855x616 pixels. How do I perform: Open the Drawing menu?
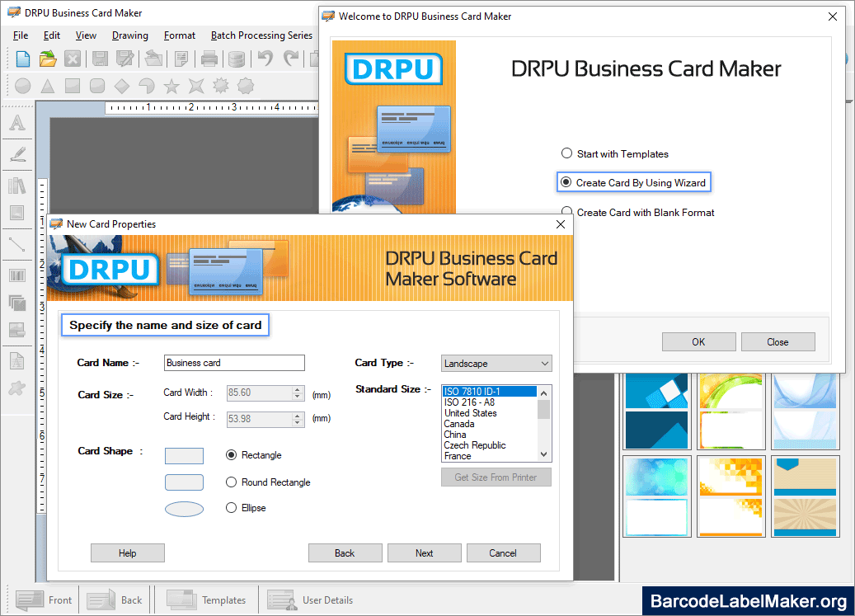(x=129, y=35)
